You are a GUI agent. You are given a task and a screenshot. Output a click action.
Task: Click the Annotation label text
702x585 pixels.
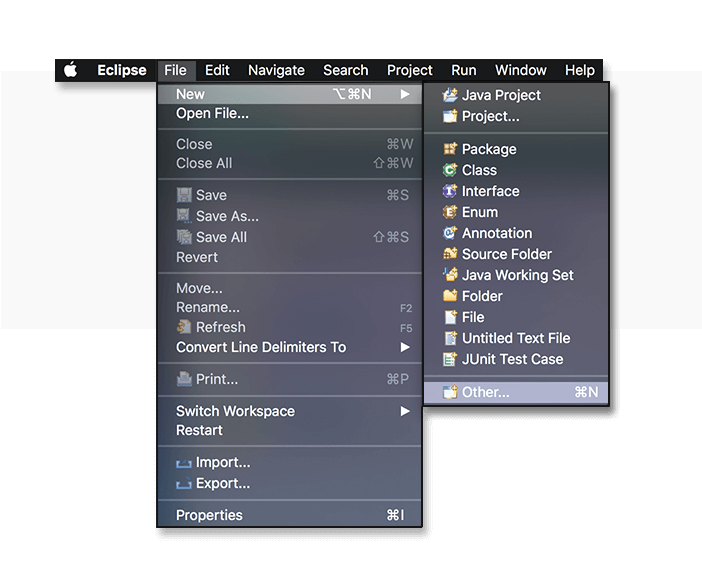[497, 233]
